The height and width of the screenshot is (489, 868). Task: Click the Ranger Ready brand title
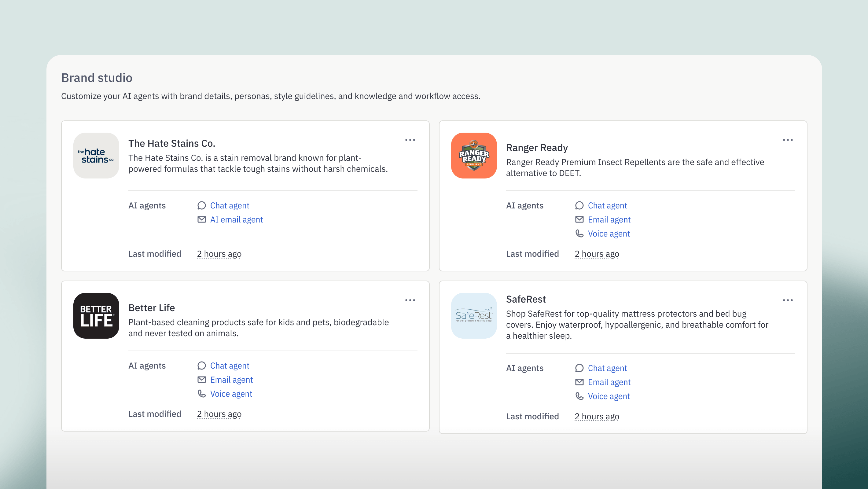(x=537, y=148)
